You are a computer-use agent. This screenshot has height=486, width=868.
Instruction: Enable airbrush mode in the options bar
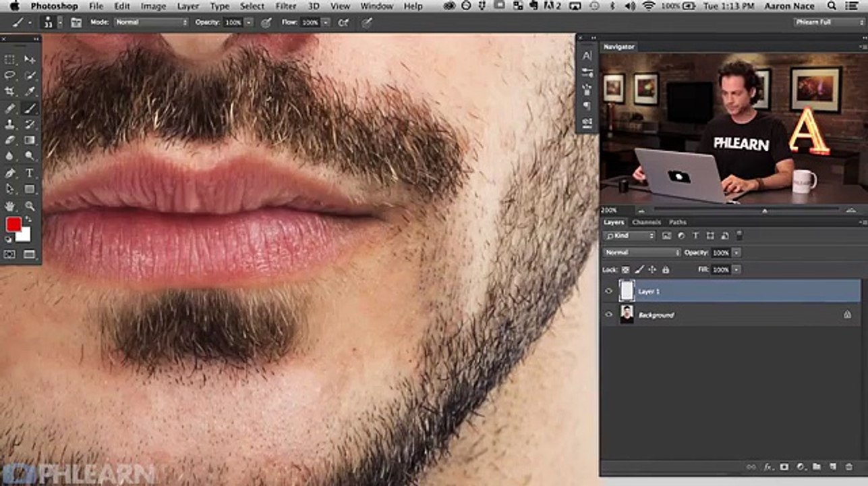coord(343,22)
